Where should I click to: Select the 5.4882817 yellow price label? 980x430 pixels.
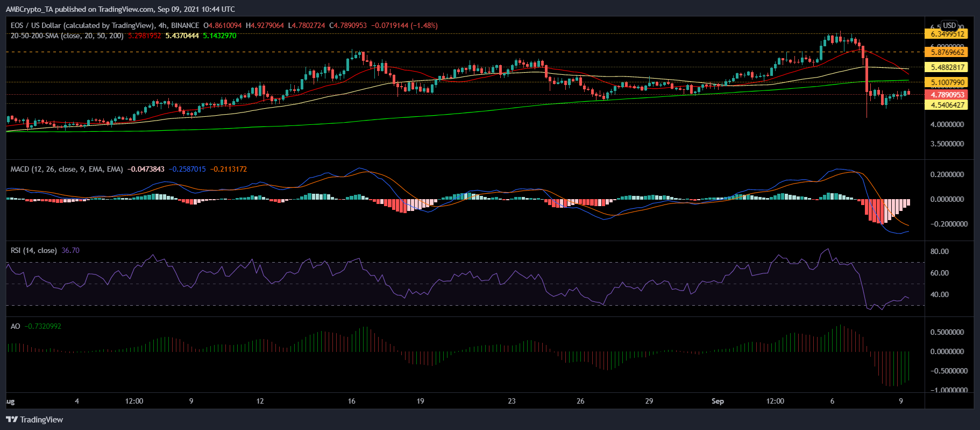[x=947, y=67]
